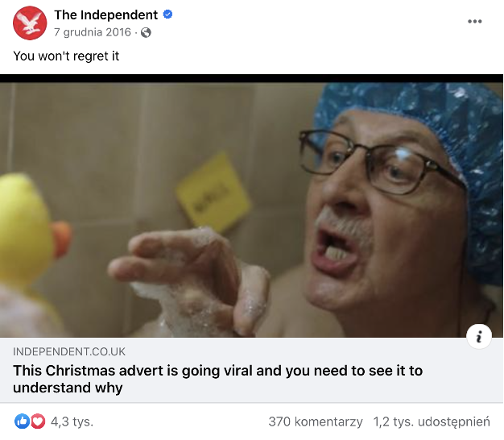Screen dimensions: 504x440
Task: View the 1,2 tys. udostępnień shares
Action: tap(432, 421)
